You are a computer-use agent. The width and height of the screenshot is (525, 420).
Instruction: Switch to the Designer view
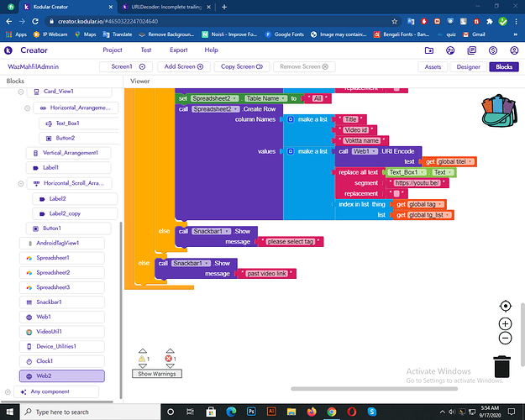pyautogui.click(x=468, y=66)
